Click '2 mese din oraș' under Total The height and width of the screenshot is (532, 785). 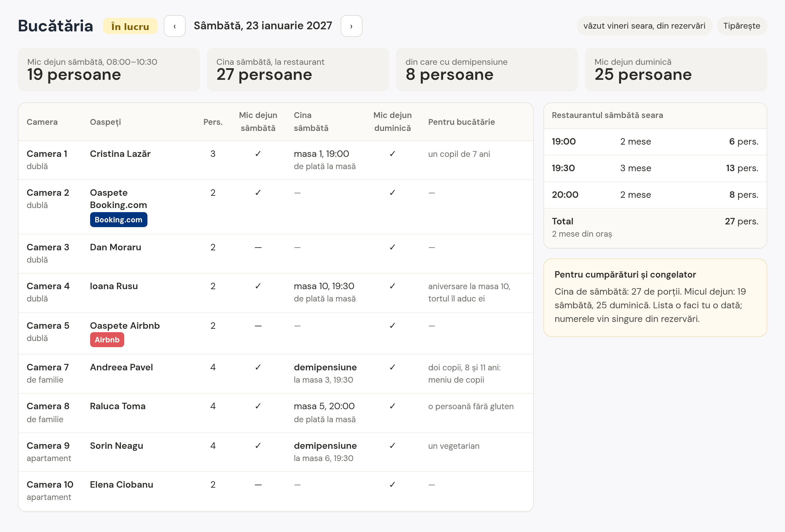582,234
